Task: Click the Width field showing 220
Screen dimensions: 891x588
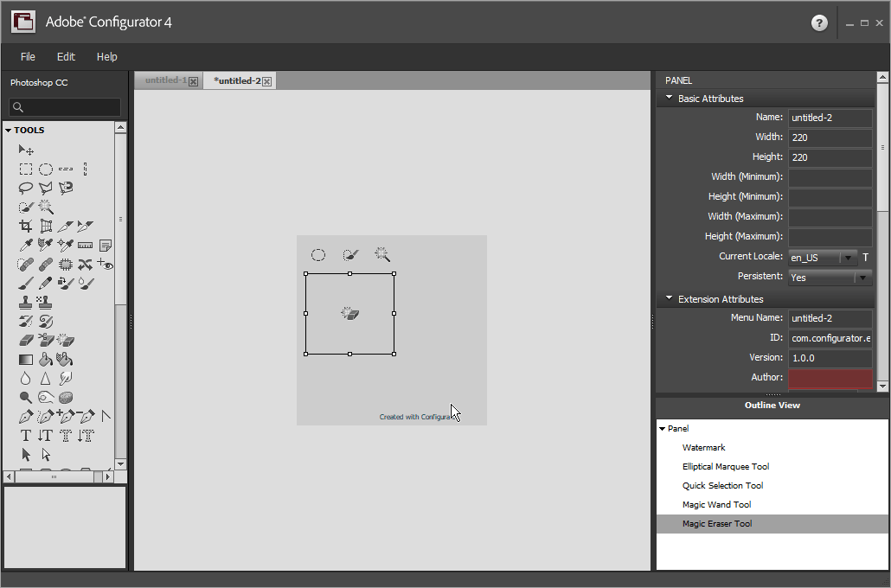Action: (x=830, y=137)
